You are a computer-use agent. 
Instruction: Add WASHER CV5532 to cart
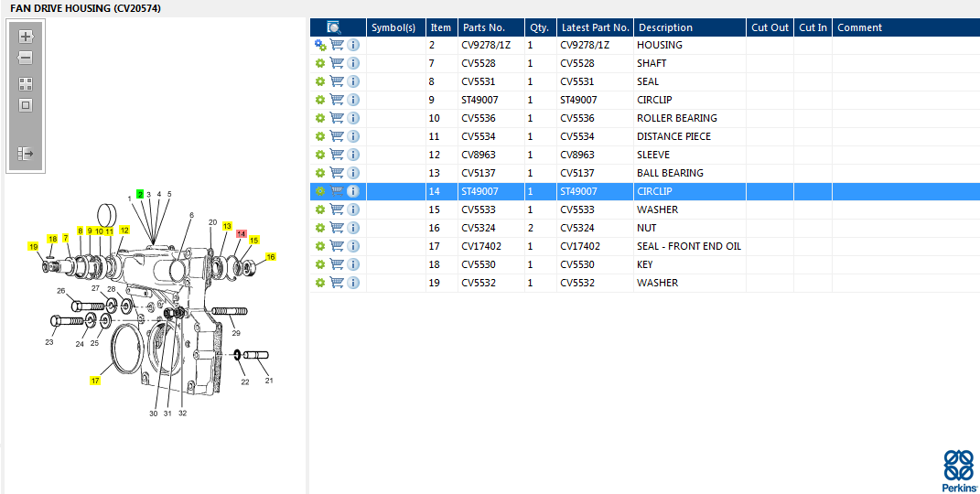pyautogui.click(x=337, y=283)
